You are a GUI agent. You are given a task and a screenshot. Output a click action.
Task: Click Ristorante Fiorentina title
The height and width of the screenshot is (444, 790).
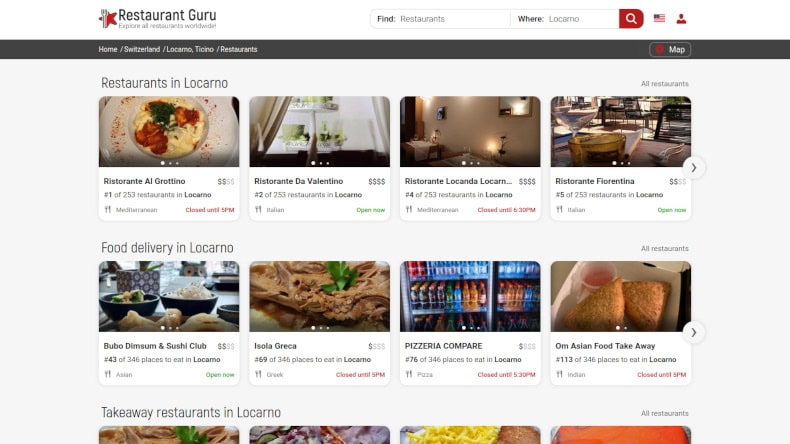pos(595,181)
